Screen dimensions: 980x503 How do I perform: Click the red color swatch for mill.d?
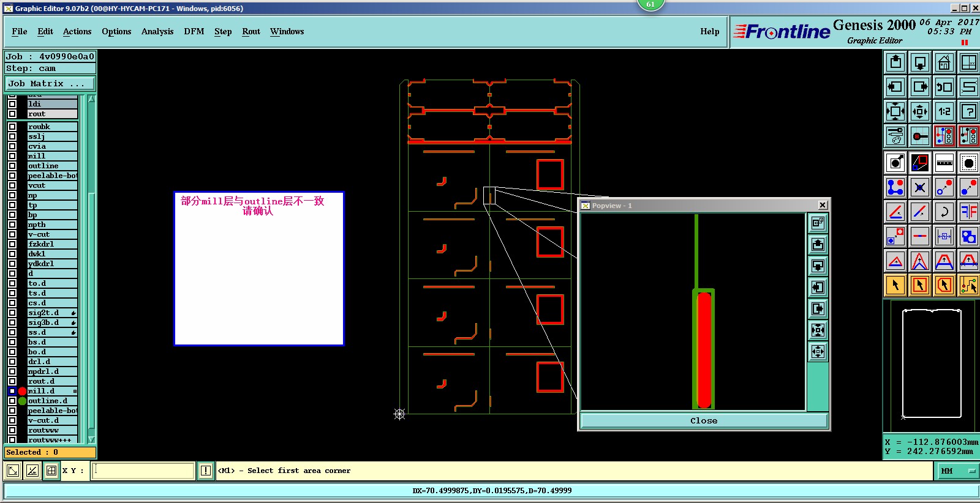(x=22, y=391)
